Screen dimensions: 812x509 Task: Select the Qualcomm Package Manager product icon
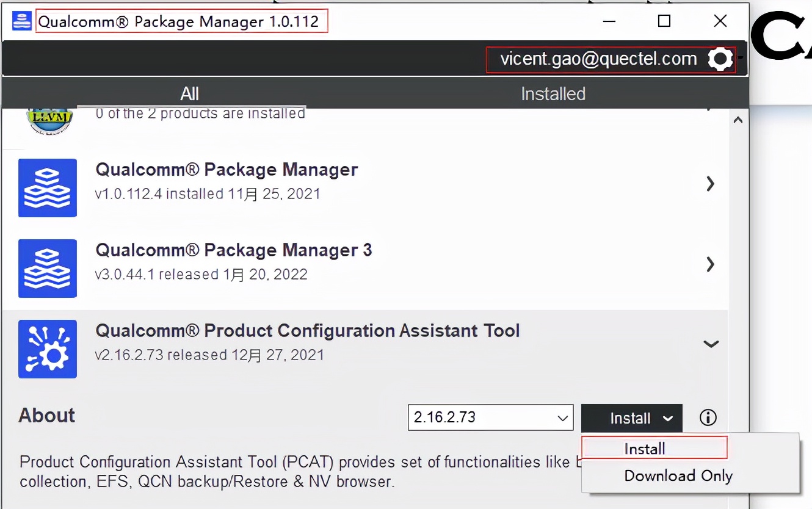(x=48, y=188)
